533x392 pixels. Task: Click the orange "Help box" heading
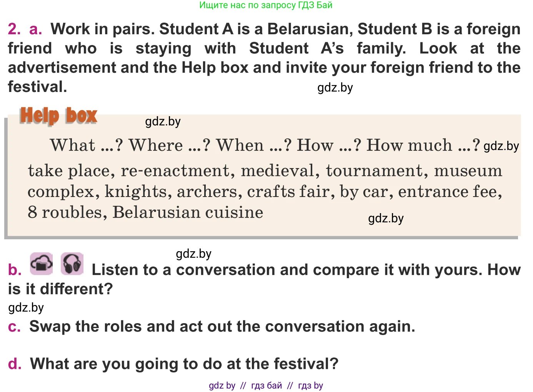(x=58, y=115)
